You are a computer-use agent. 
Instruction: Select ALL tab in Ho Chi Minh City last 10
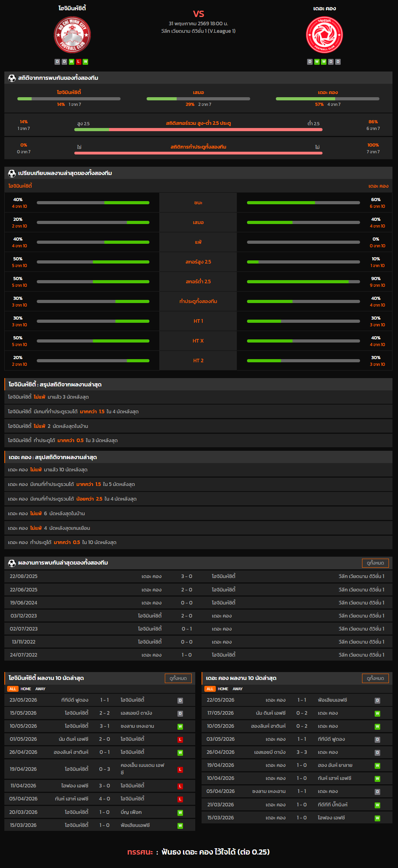point(13,689)
